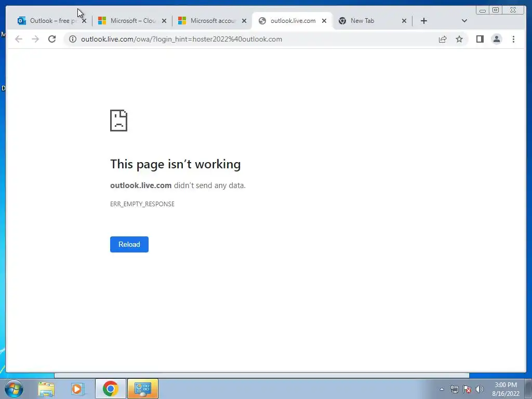Click the volume speaker tray icon
The image size is (532, 399).
pos(480,389)
